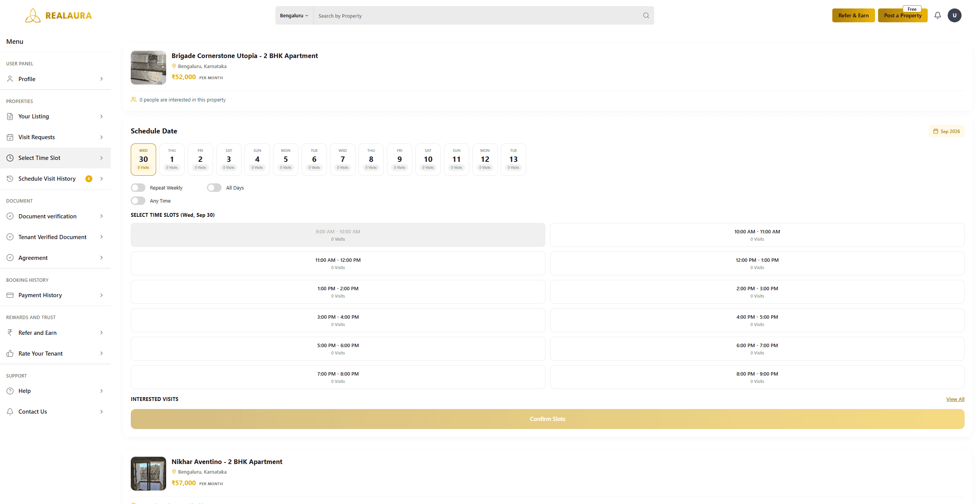Screen dimensions: 980x504
Task: Click the Realaura logo
Action: point(58,15)
